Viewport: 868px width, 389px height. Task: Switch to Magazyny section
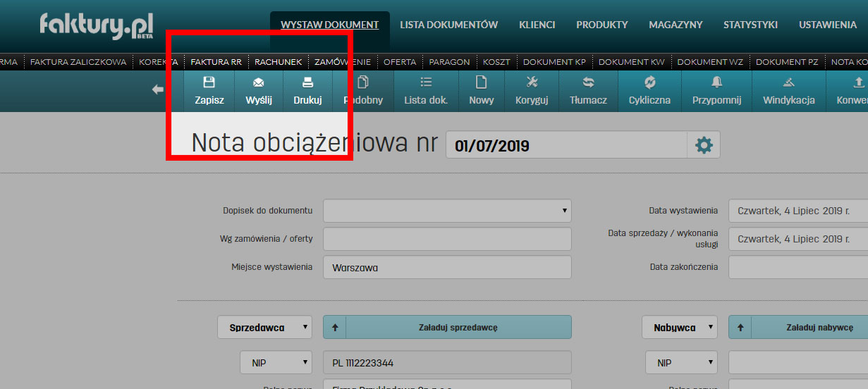pos(676,25)
